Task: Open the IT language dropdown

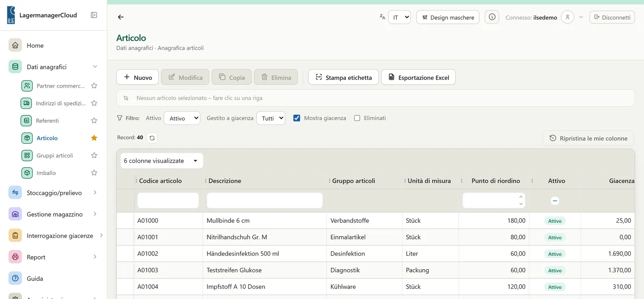Action: click(399, 17)
